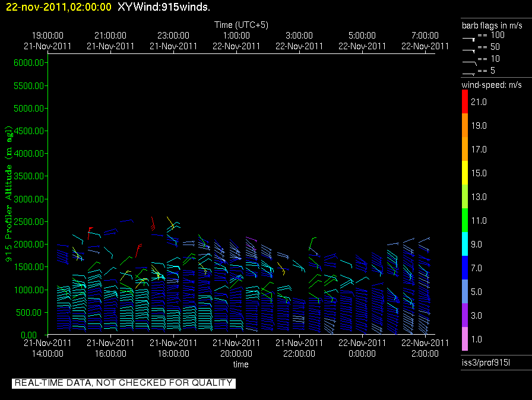Click the 'barb flags in m/s' legend heading
The height and width of the screenshot is (400, 532).
[492, 26]
